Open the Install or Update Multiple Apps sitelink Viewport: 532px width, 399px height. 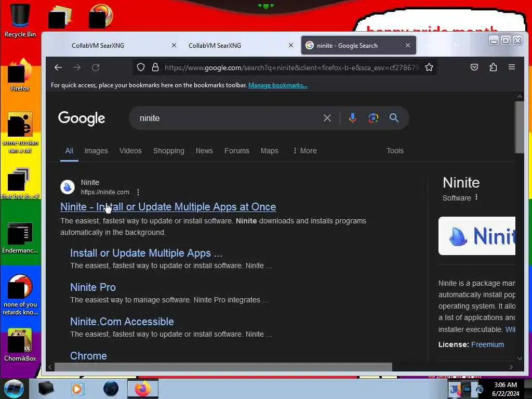146,253
